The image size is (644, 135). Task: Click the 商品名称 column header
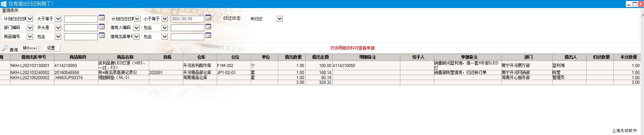click(x=125, y=57)
